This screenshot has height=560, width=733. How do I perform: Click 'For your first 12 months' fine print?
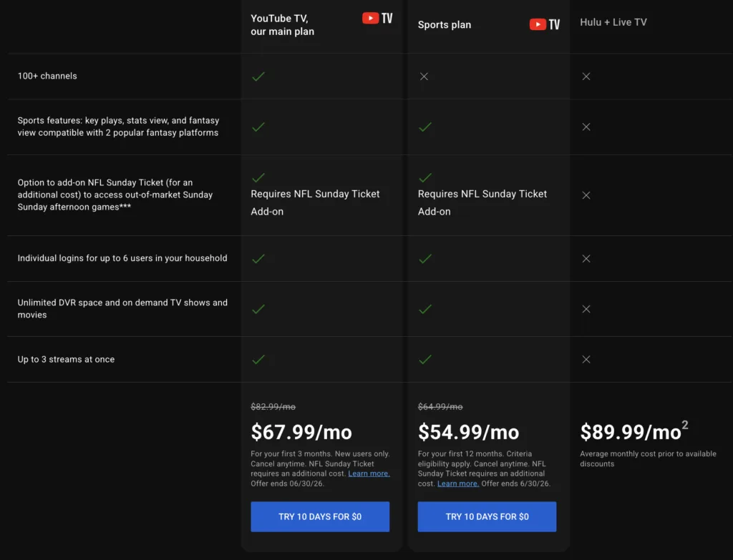(485, 468)
